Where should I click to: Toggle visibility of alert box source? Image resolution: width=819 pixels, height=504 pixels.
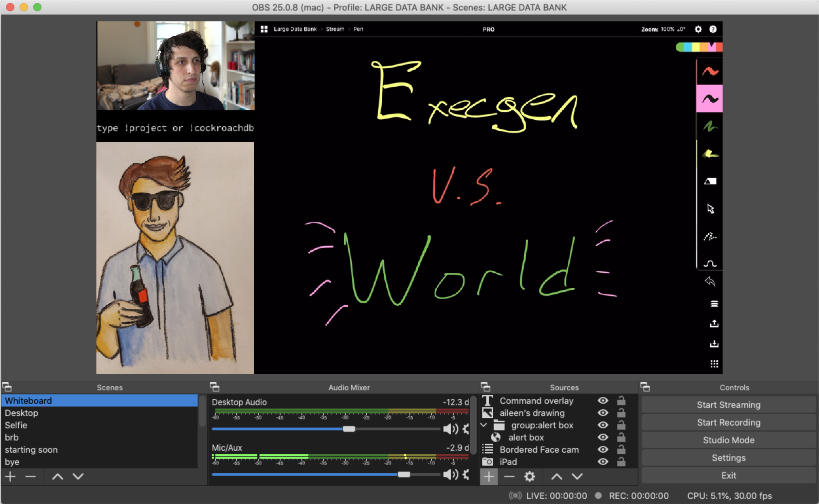click(x=603, y=437)
